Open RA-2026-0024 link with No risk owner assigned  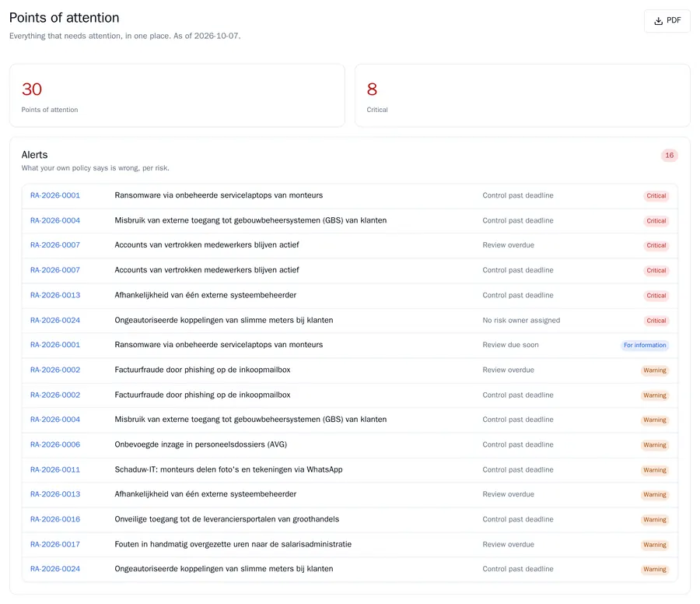click(55, 320)
